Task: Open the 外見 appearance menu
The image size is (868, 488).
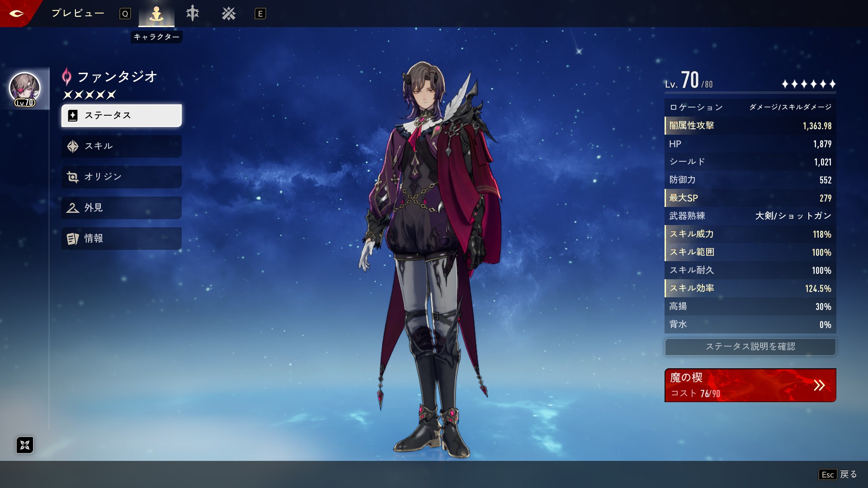Action: pyautogui.click(x=121, y=208)
